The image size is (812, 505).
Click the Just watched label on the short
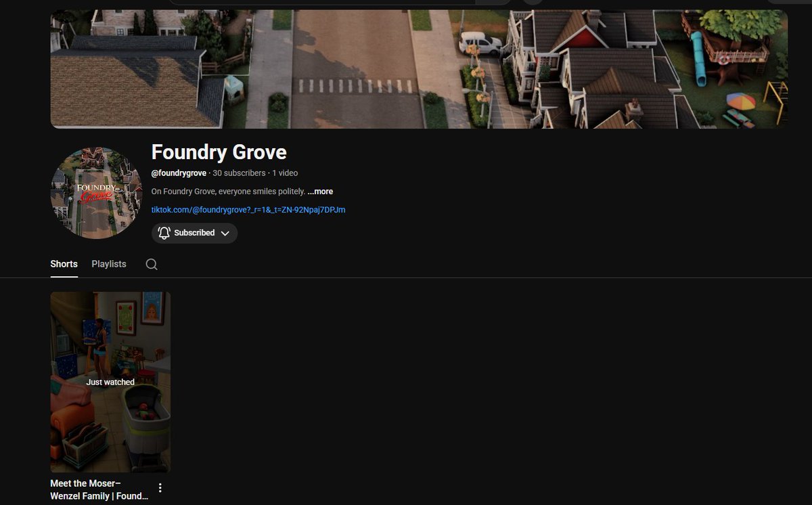[110, 382]
